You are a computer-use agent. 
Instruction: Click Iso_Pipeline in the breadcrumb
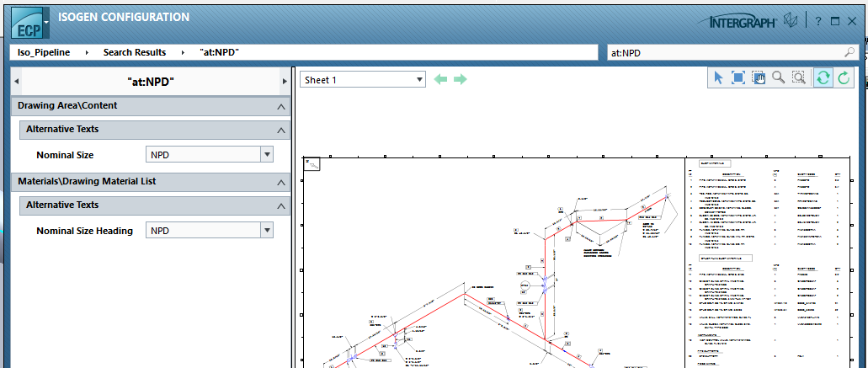pos(44,52)
